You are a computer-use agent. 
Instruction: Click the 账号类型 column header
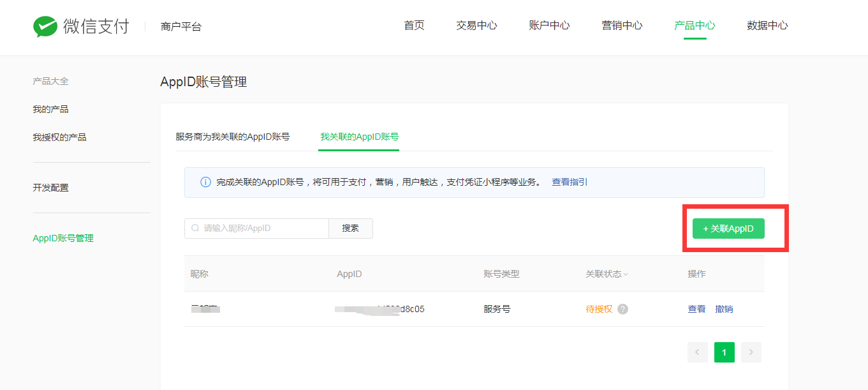click(501, 274)
